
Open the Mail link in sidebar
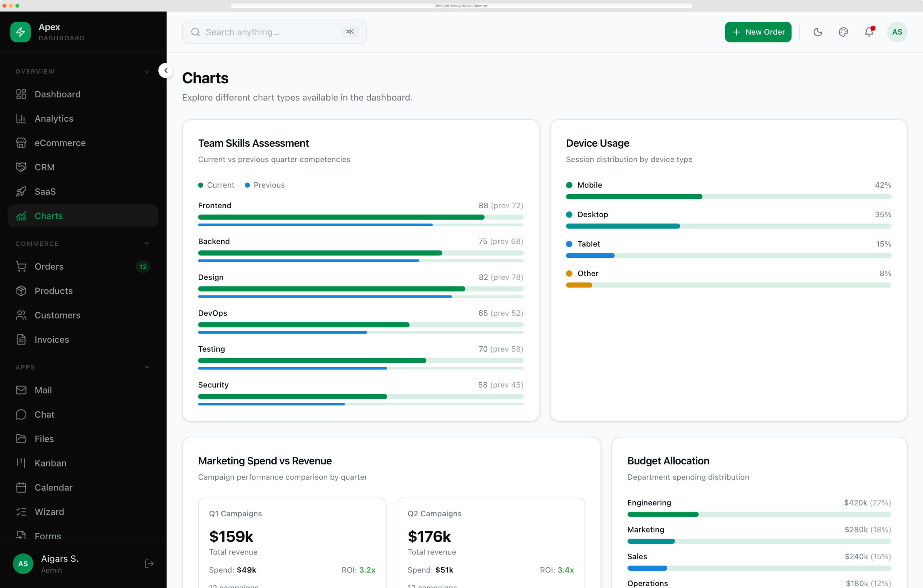tap(83, 390)
